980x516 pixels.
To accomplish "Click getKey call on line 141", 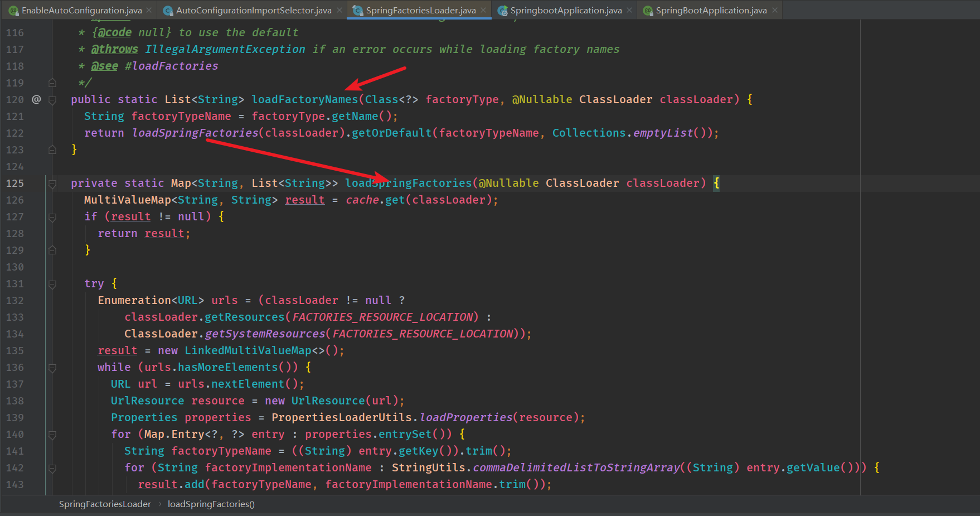I will pos(419,451).
